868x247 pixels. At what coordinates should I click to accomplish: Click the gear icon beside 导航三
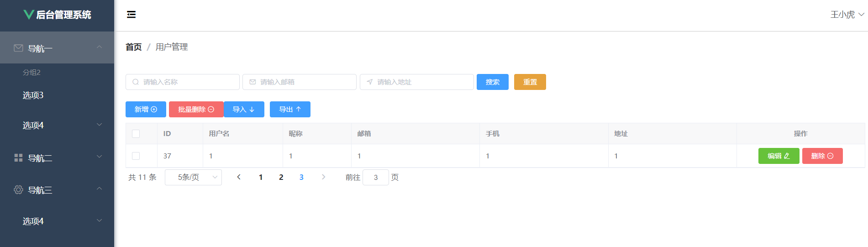[x=18, y=190]
